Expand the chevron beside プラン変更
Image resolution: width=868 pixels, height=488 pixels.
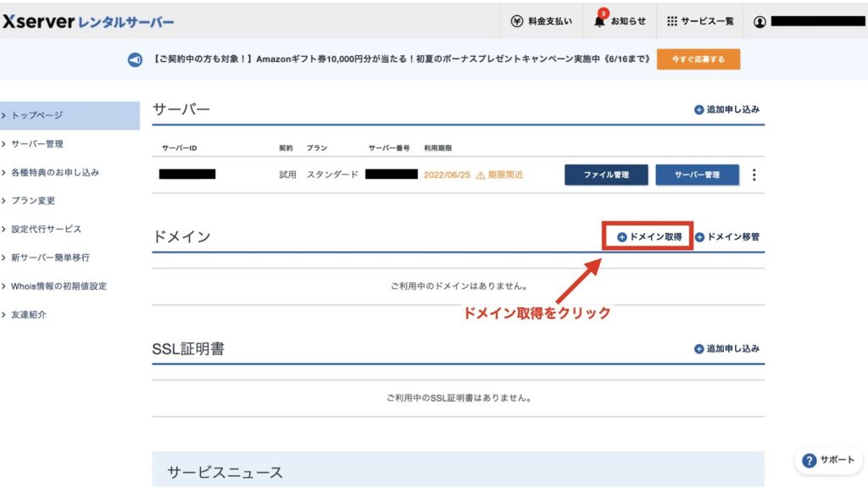3,200
